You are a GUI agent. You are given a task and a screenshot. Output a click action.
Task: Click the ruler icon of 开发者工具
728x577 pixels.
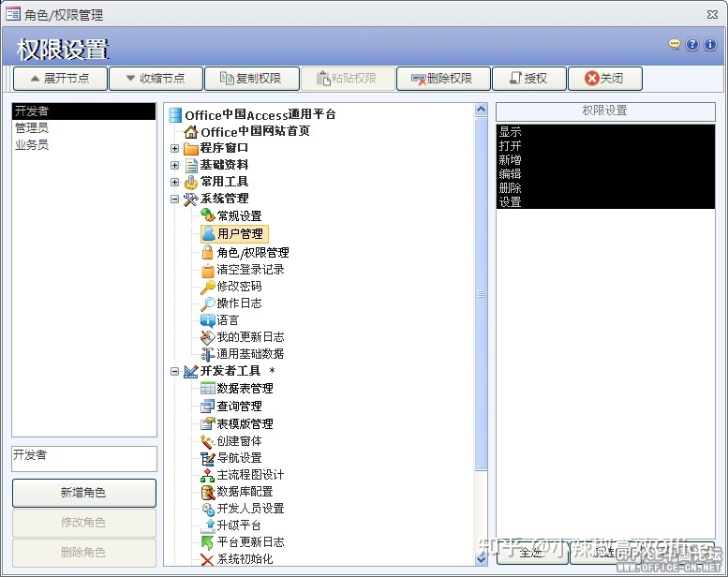click(191, 371)
